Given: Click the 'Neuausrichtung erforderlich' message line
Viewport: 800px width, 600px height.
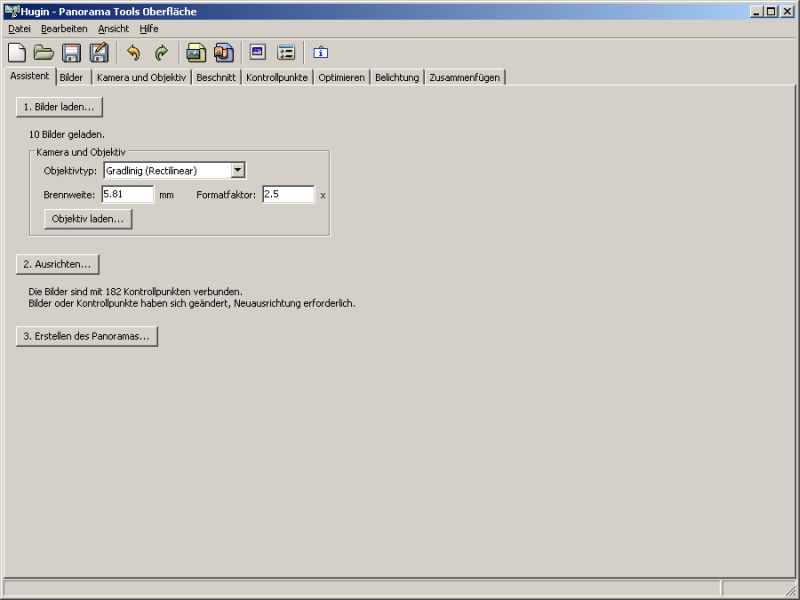Looking at the screenshot, I should tap(192, 304).
